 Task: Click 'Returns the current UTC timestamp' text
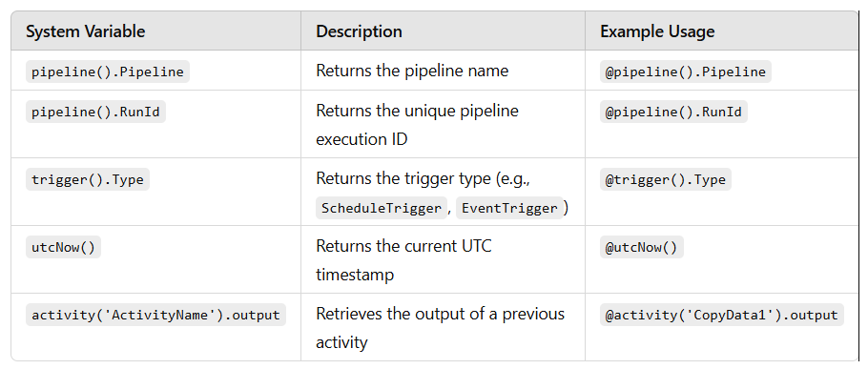pos(403,259)
